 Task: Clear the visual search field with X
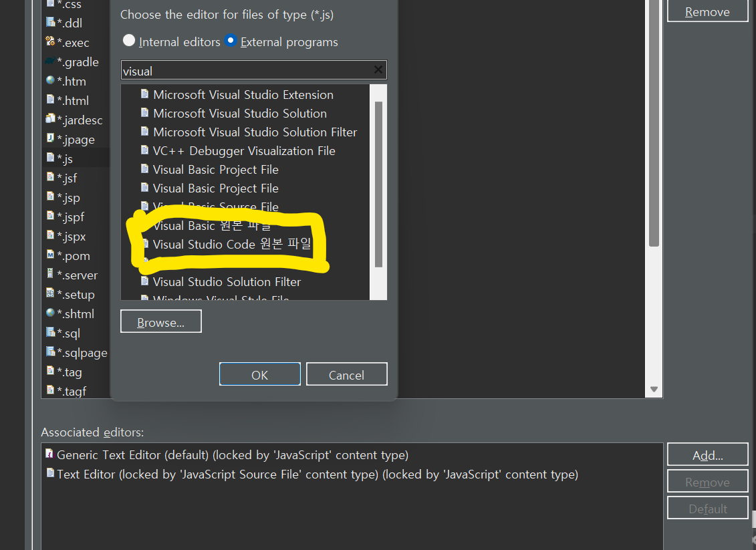(x=378, y=70)
